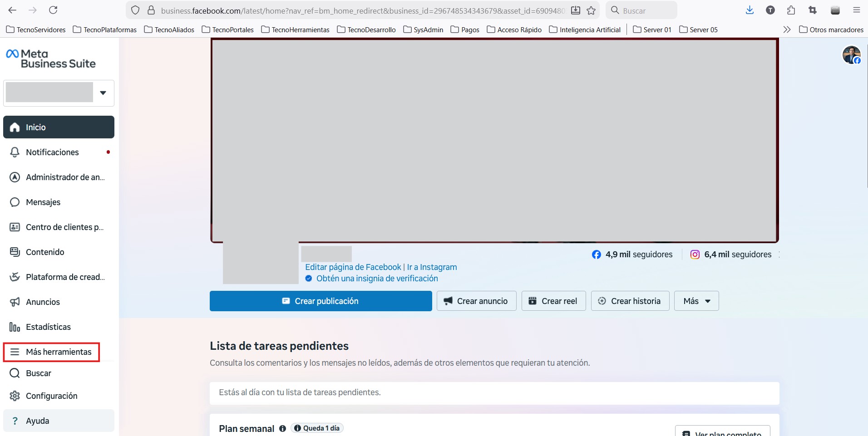Click the Contenido sidebar icon
The width and height of the screenshot is (868, 436).
[x=15, y=252]
